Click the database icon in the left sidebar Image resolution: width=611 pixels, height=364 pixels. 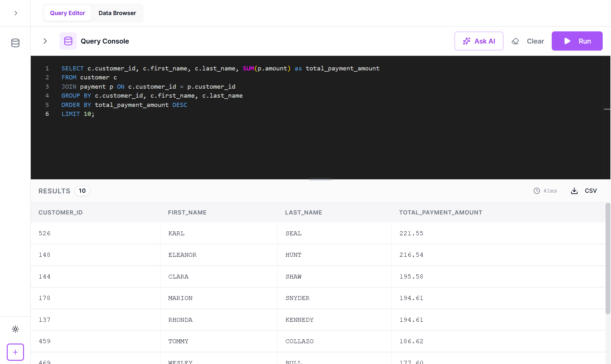[15, 43]
